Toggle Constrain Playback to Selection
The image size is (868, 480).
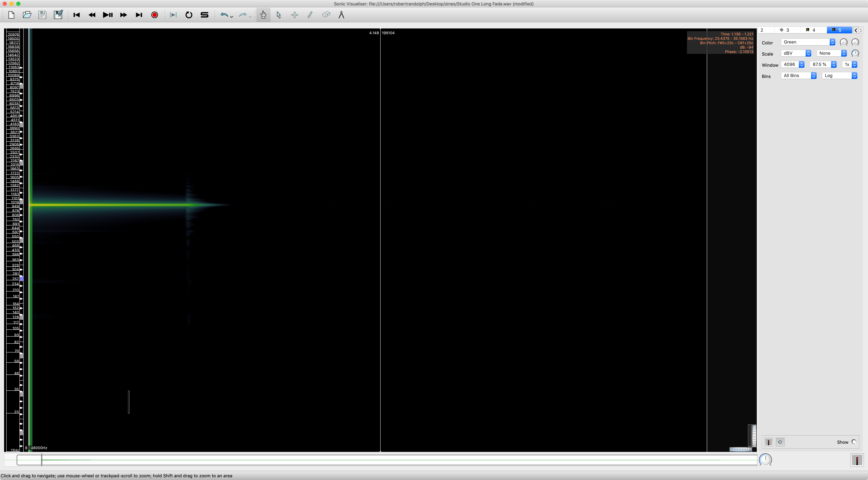[x=173, y=15]
